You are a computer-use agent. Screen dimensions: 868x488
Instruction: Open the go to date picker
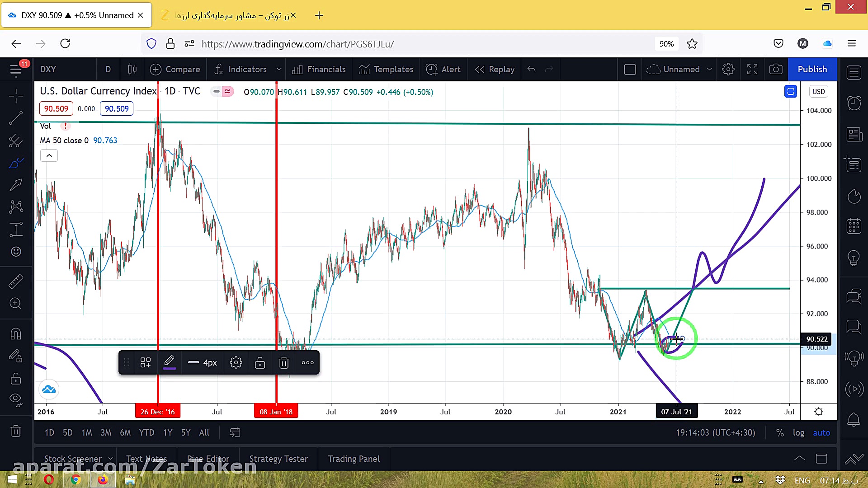(x=235, y=432)
